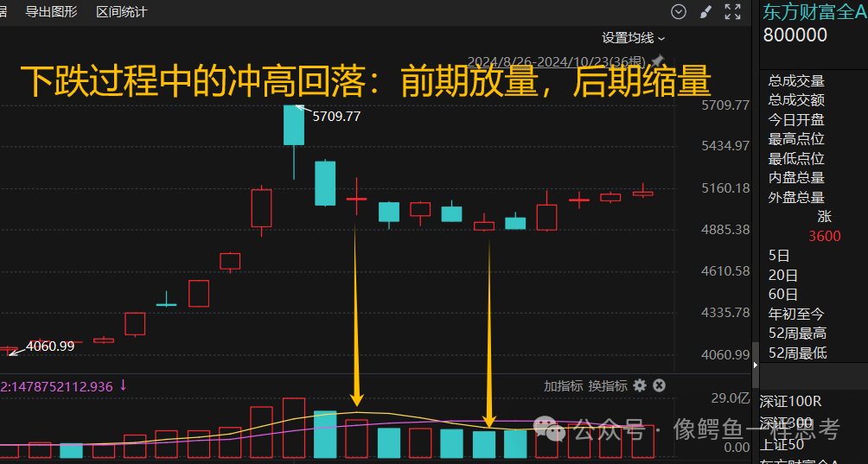Click the 年初至今 row label
Screen dimensions: 868x464
pyautogui.click(x=796, y=314)
